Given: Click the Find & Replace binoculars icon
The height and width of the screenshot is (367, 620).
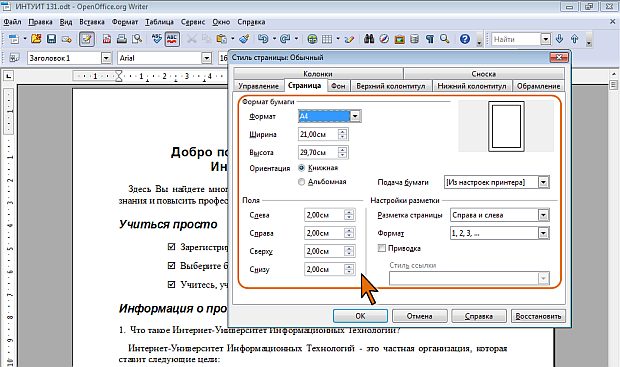Looking at the screenshot, I should 369,39.
